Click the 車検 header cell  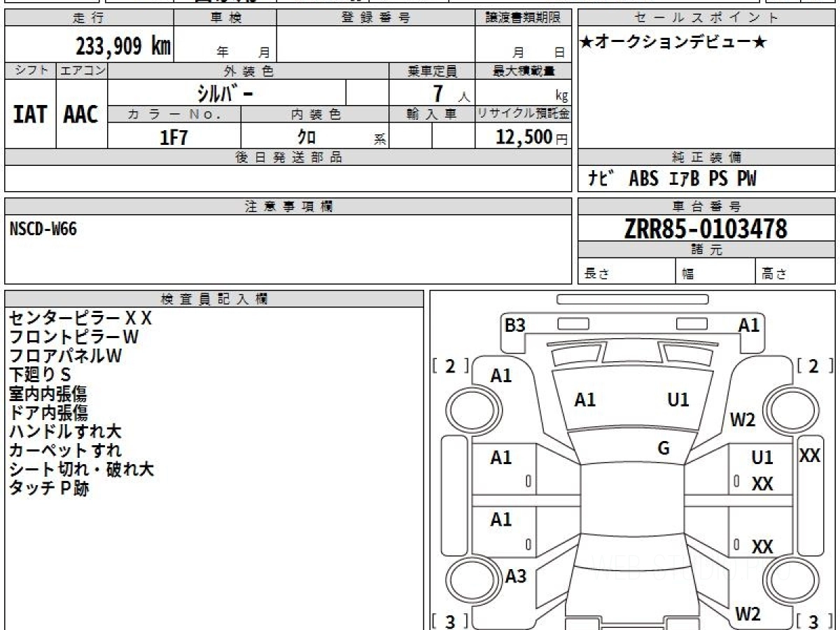(225, 18)
